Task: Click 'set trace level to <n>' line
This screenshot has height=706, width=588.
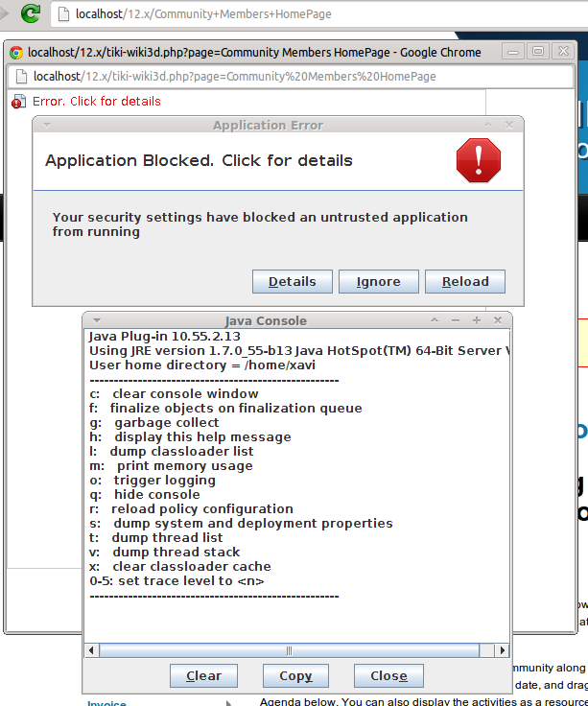Action: coord(176,581)
